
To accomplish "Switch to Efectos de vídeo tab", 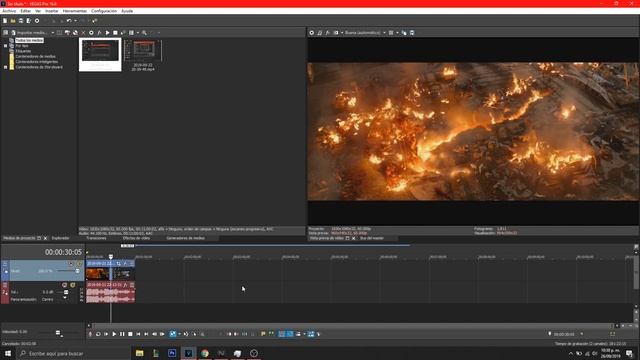I will coord(136,238).
